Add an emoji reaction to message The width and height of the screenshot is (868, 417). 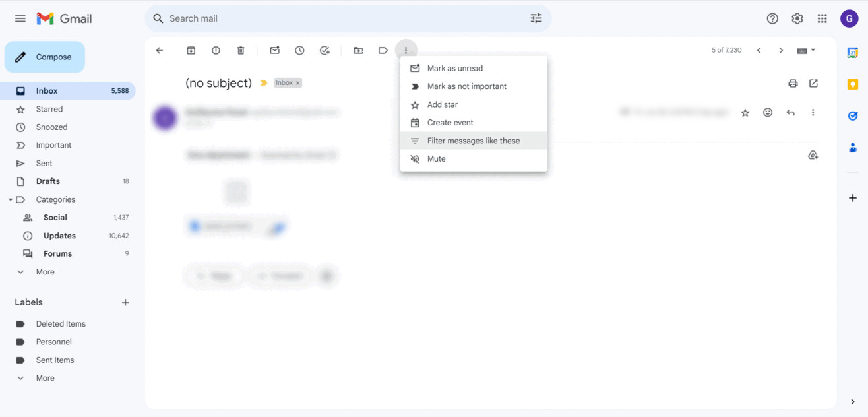click(x=768, y=113)
